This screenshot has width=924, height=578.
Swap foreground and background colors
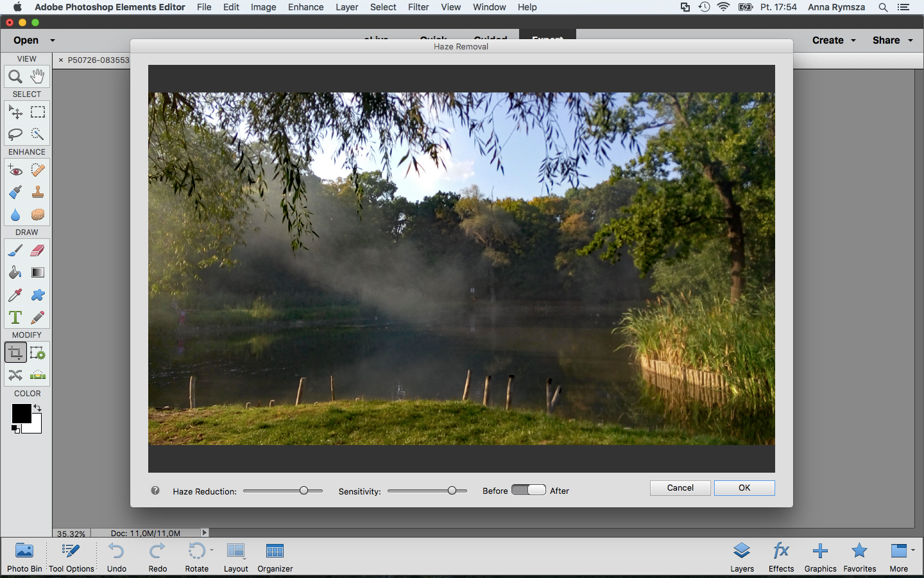(x=37, y=408)
